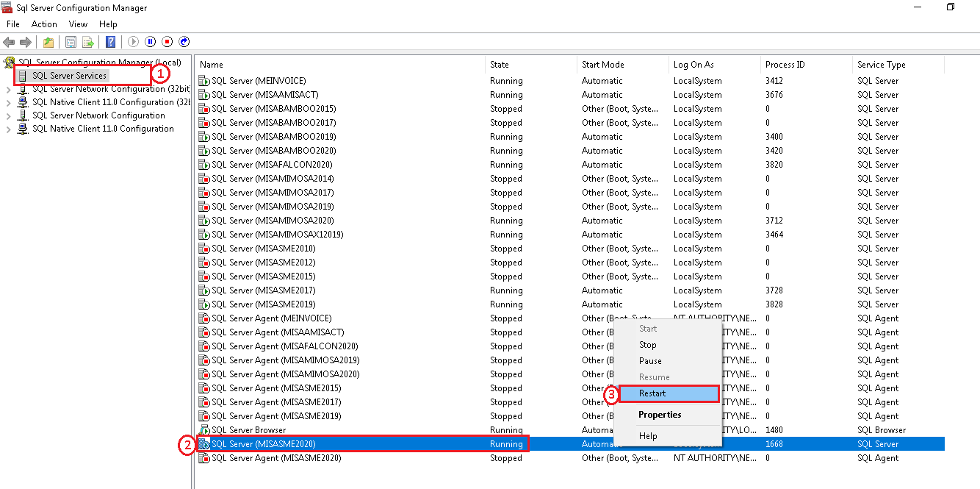Select the non-32bit SQL Native Client 11.0 Configuration label
980x489 pixels.
click(103, 129)
